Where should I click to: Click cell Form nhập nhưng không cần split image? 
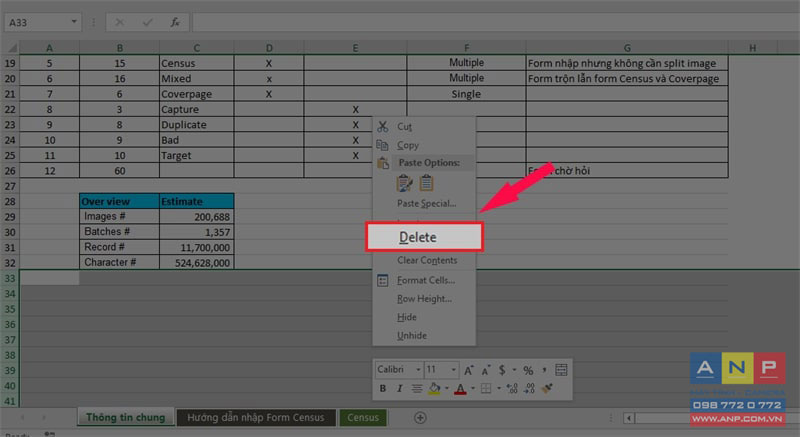click(x=627, y=63)
